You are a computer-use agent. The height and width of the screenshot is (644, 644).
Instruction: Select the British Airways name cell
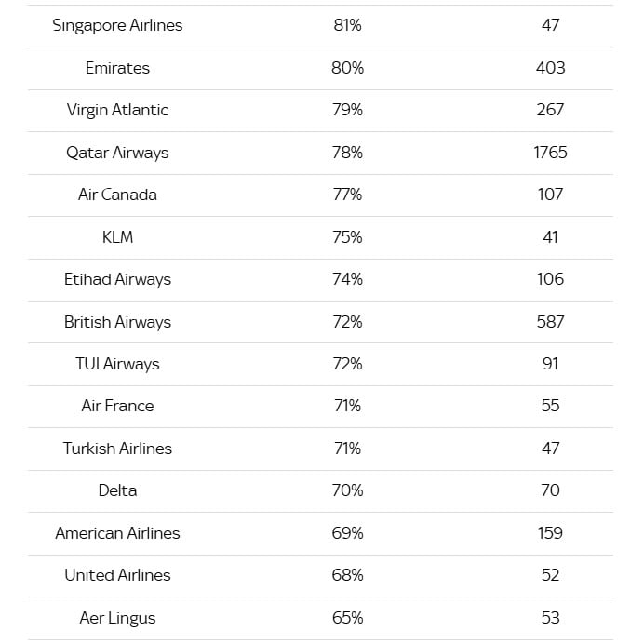[x=117, y=322]
